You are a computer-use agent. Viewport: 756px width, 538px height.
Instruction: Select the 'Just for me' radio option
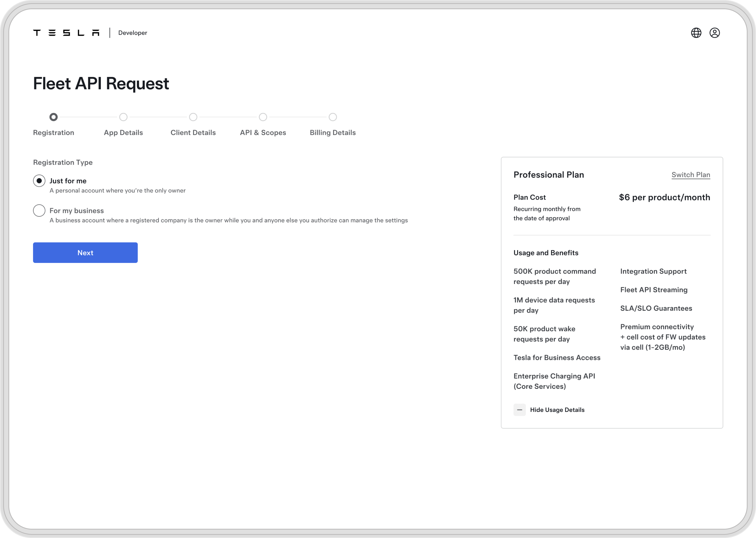tap(39, 181)
